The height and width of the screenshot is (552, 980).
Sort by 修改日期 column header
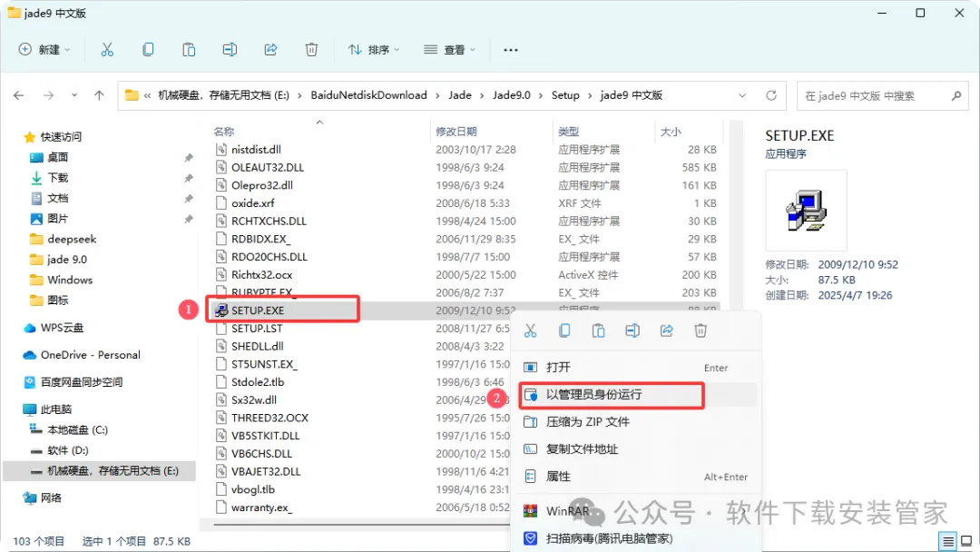[x=456, y=132]
